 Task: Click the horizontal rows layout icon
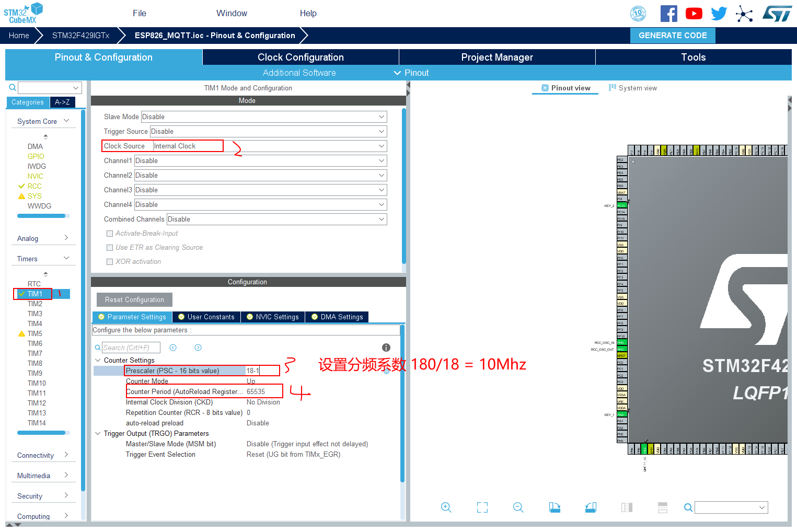point(663,507)
